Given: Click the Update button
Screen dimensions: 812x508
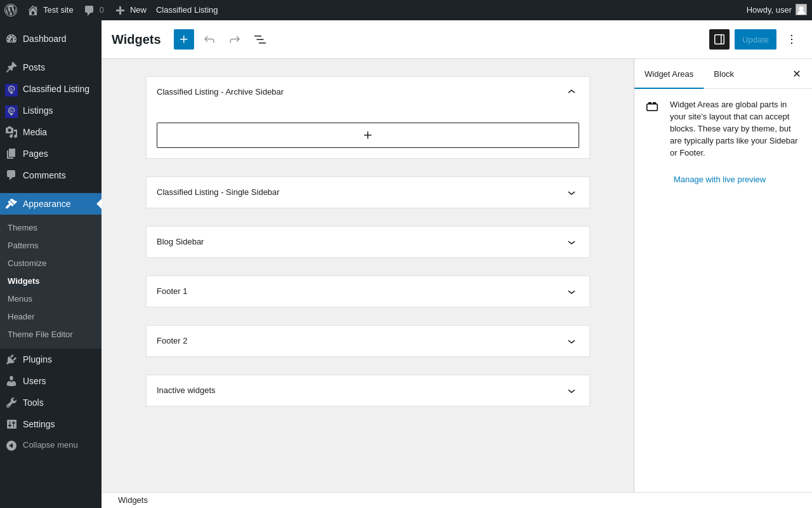Looking at the screenshot, I should pyautogui.click(x=755, y=39).
